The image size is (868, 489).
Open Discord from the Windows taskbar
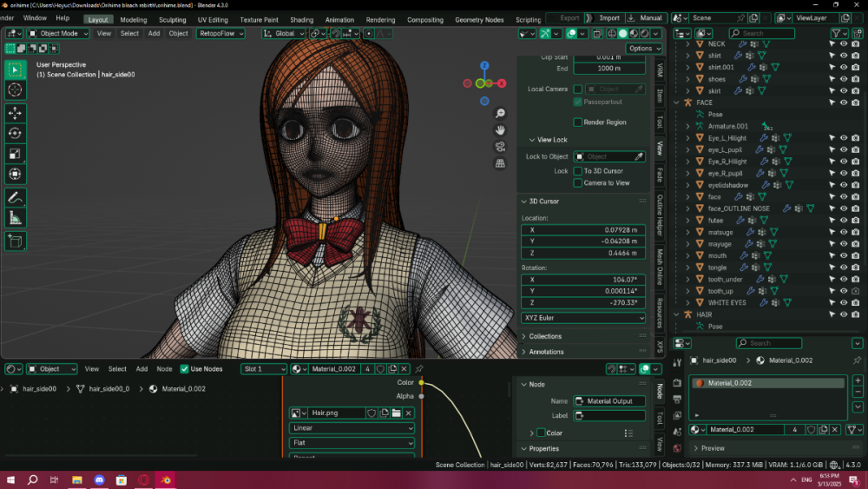click(x=99, y=479)
